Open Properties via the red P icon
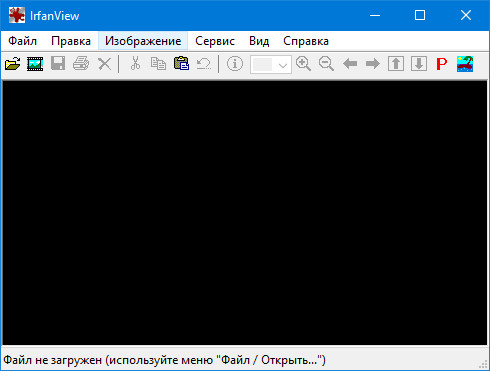Screen dimensions: 490x371 (x=442, y=64)
